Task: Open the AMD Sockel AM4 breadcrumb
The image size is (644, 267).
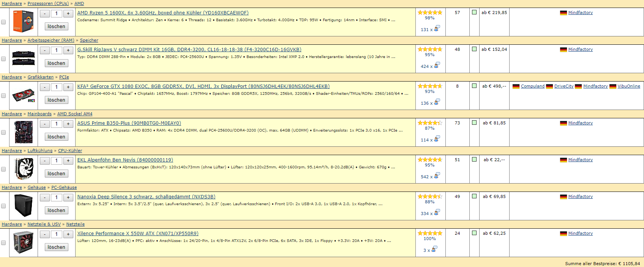Action: [75, 114]
